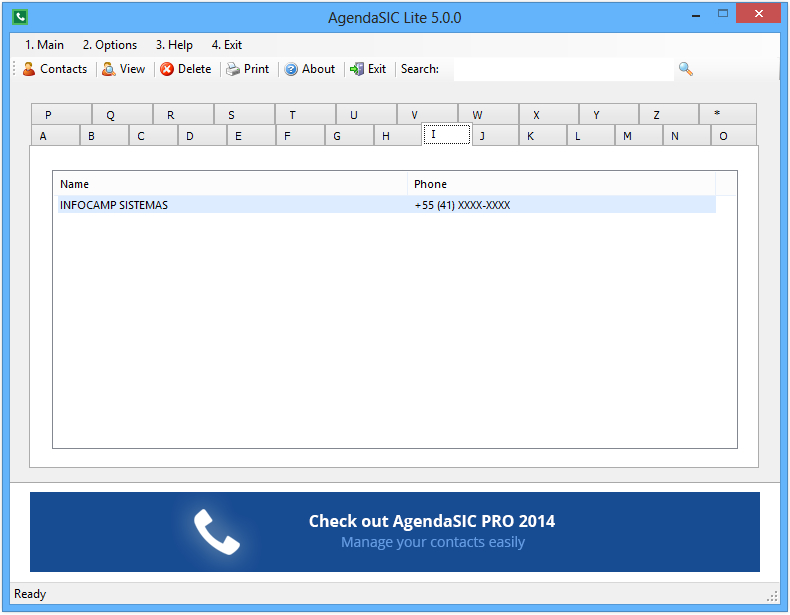Click the Phone column header

[561, 184]
